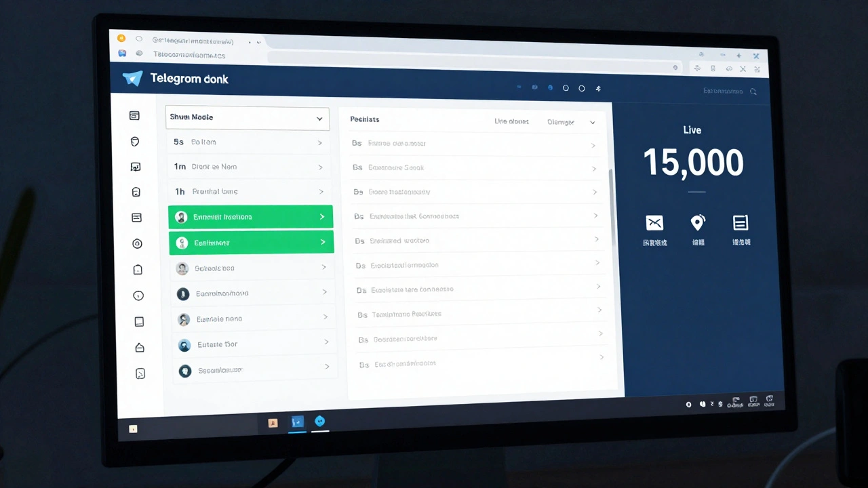Click the shield icon in the left sidebar
The width and height of the screenshot is (868, 488).
[x=135, y=142]
